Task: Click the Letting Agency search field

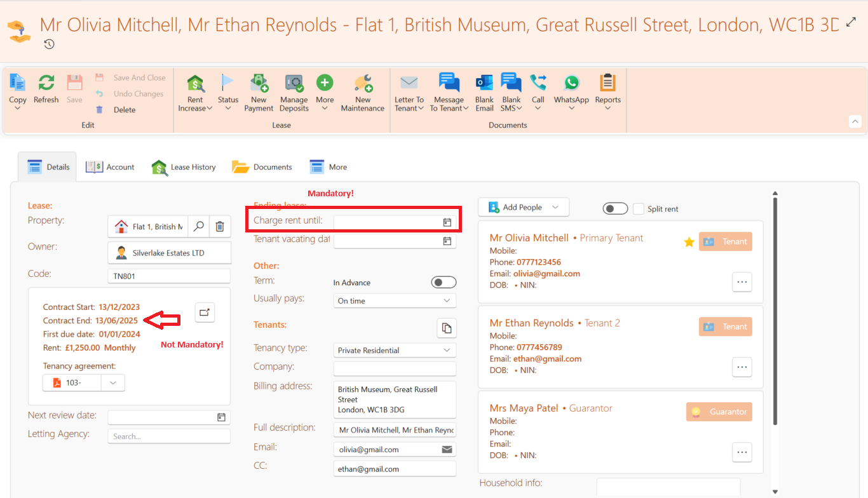Action: [x=168, y=436]
